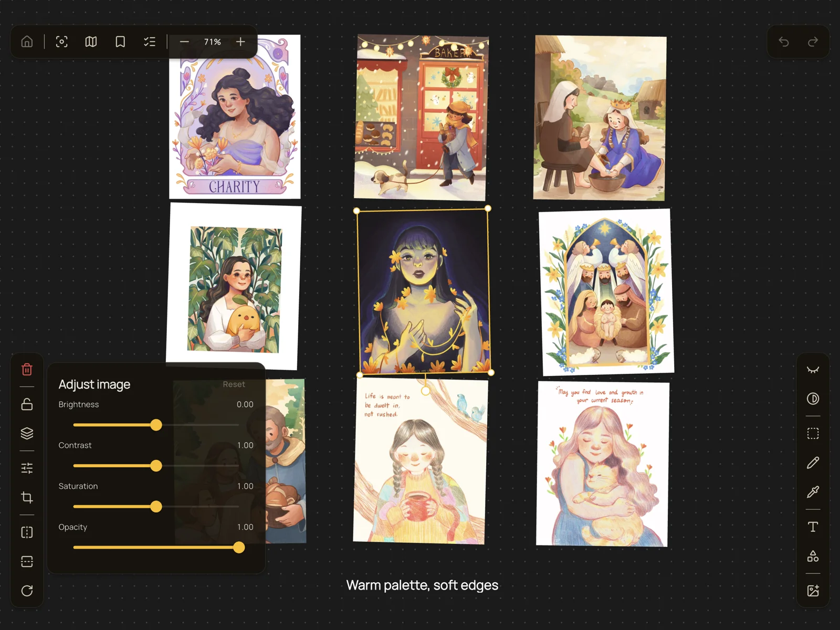Select the dashed selection marquee tool
Image resolution: width=840 pixels, height=630 pixels.
pyautogui.click(x=813, y=433)
